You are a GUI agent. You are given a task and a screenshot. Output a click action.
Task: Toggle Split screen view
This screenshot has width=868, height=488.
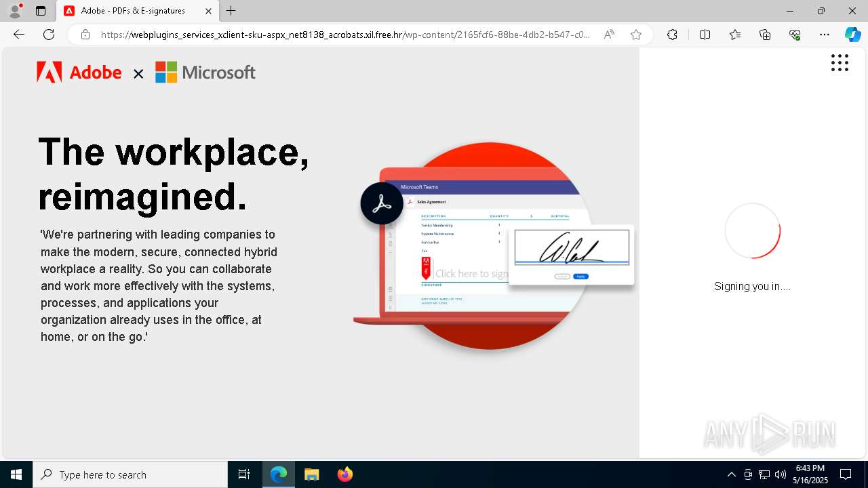coord(705,35)
